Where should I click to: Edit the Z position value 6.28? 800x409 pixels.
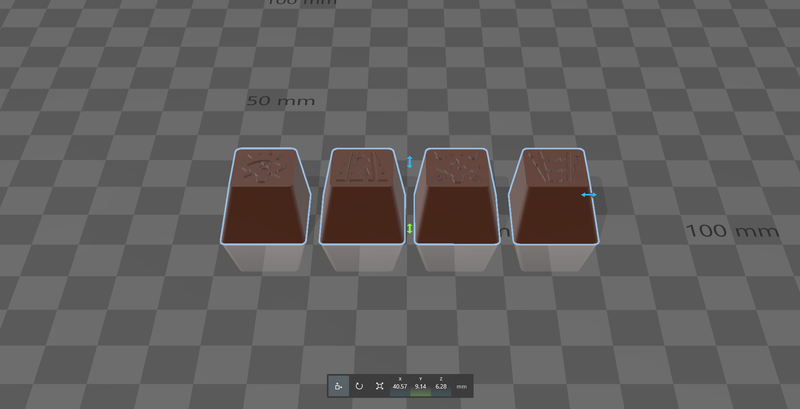[x=441, y=387]
